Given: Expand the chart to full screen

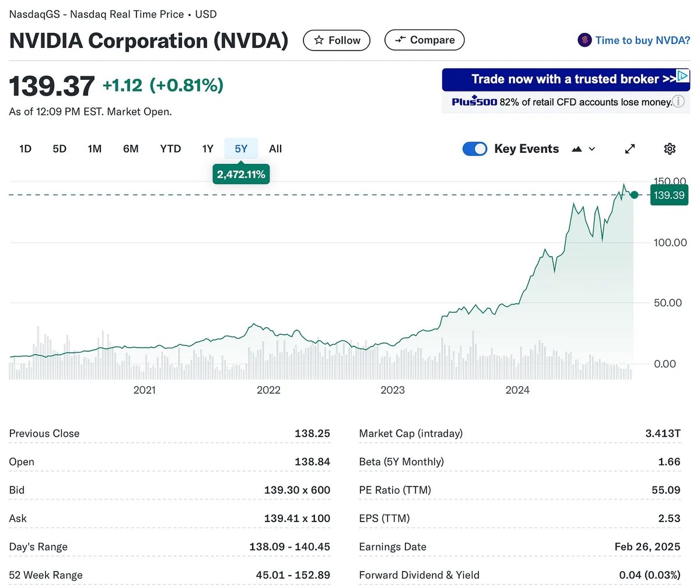Looking at the screenshot, I should 630,149.
